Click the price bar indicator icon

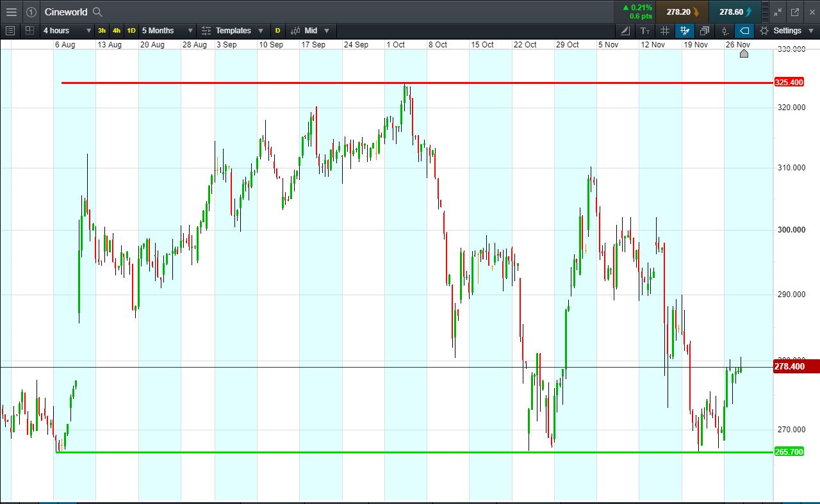tap(725, 30)
